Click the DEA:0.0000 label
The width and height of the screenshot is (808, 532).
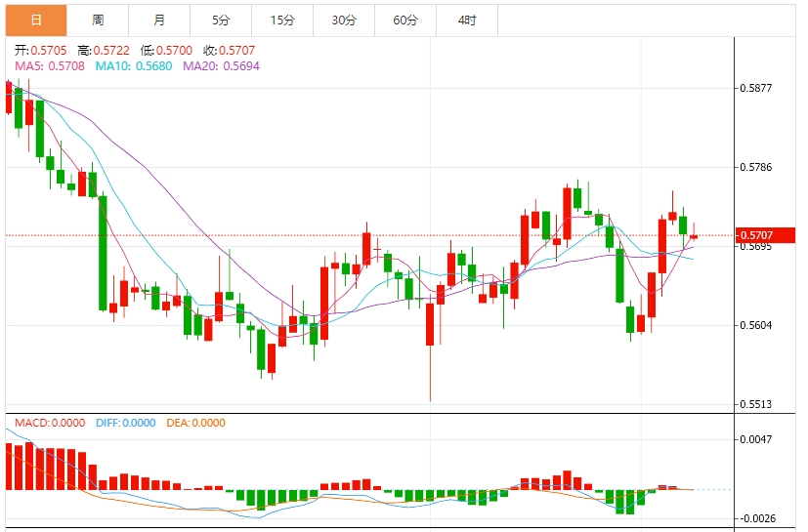tap(195, 423)
